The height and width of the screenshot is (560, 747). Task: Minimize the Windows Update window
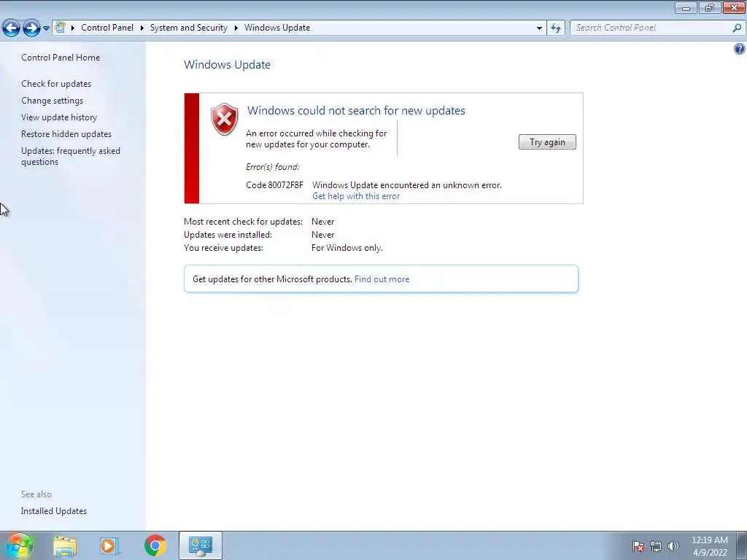(x=686, y=8)
